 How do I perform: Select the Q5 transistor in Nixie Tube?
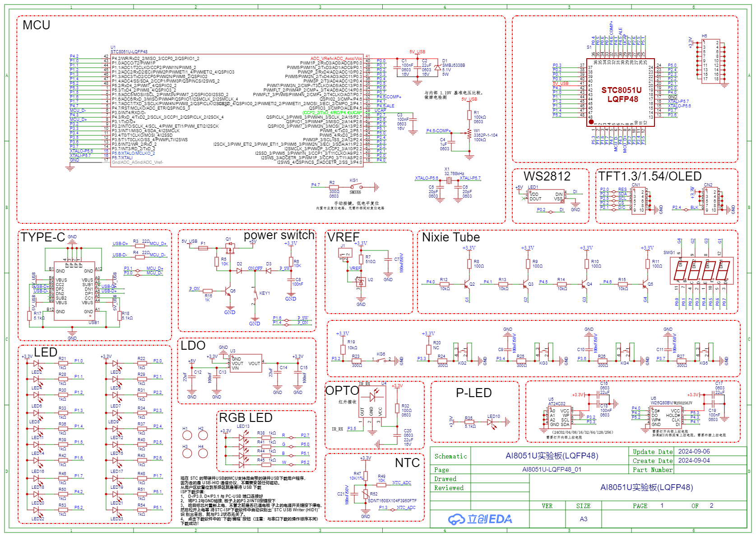pyautogui.click(x=645, y=284)
